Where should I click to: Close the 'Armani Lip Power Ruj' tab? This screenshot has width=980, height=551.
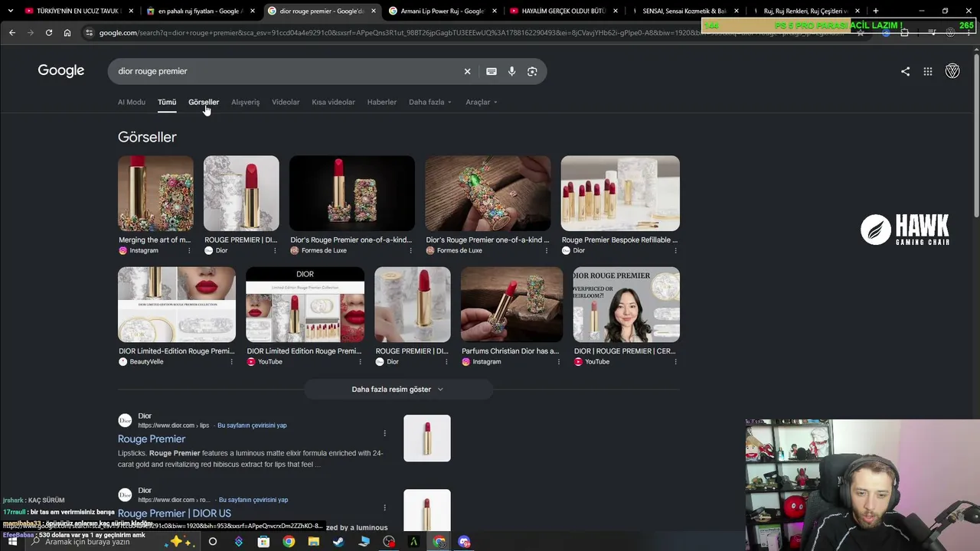pos(495,11)
